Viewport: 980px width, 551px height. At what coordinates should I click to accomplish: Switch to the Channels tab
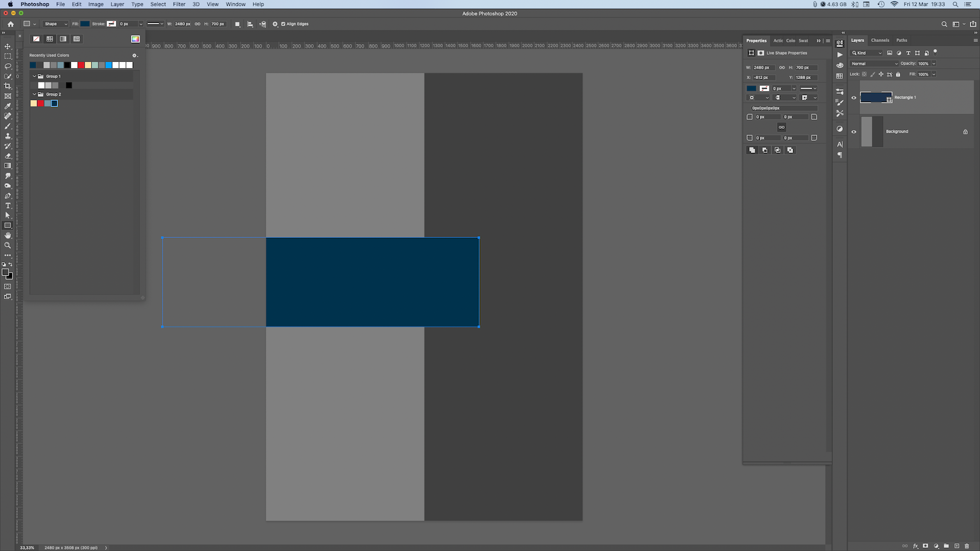click(x=880, y=40)
